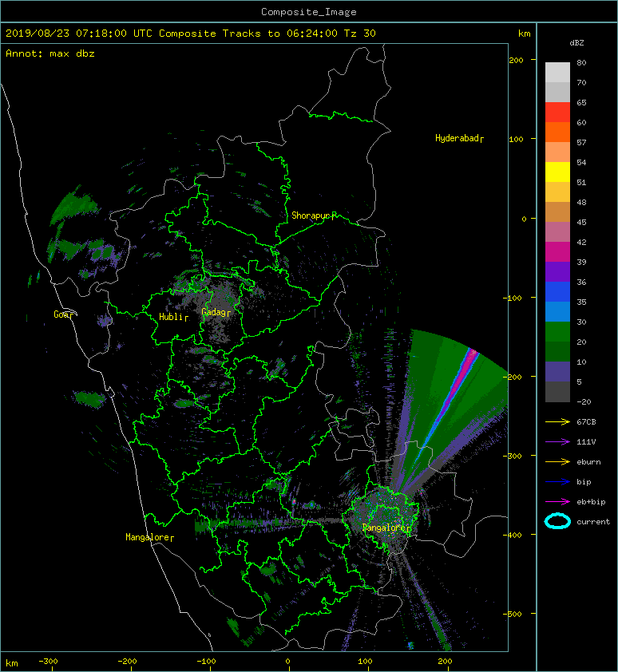The height and width of the screenshot is (672, 618).
Task: Click the blue arrow beside bip
Action: (557, 482)
